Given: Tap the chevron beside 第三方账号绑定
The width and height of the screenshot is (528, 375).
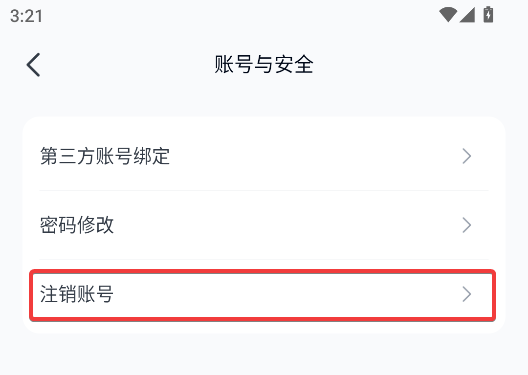Looking at the screenshot, I should point(467,156).
